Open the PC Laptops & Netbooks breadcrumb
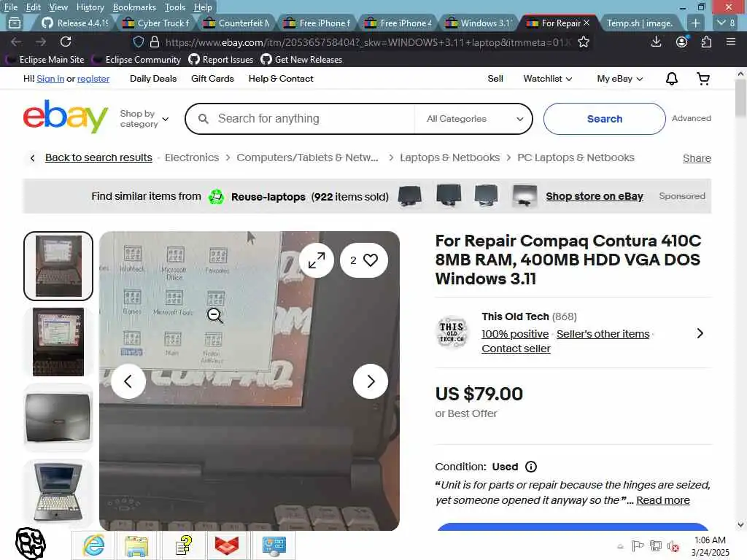The height and width of the screenshot is (560, 747). pos(576,157)
